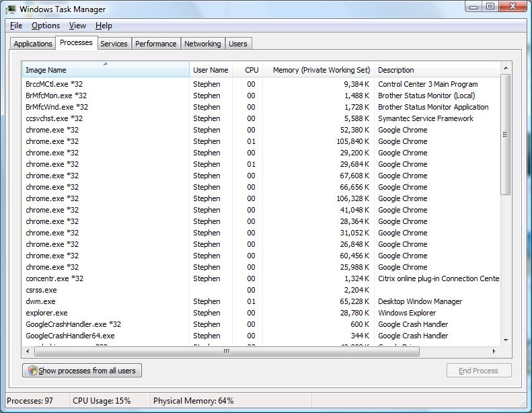Switch to the Applications tab
This screenshot has height=413, width=532.
click(x=33, y=44)
